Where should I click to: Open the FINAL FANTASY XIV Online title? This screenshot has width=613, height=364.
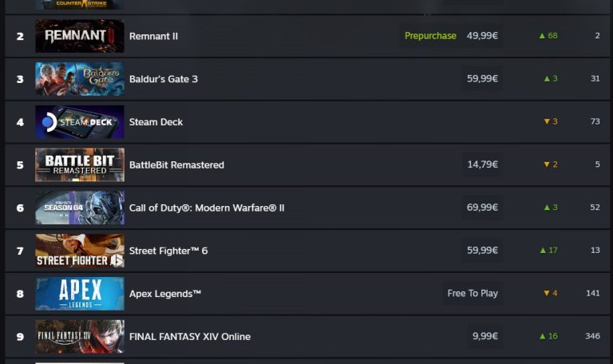[x=190, y=337]
